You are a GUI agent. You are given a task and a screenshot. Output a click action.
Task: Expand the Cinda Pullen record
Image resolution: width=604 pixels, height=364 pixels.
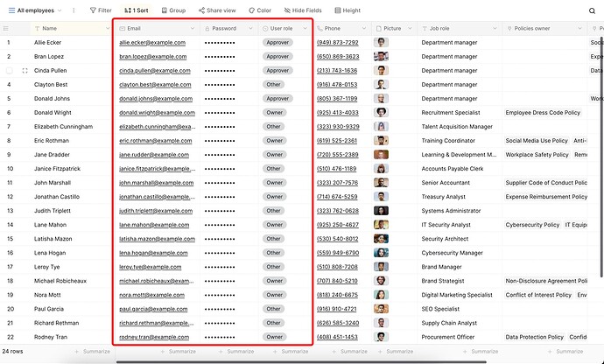point(25,70)
